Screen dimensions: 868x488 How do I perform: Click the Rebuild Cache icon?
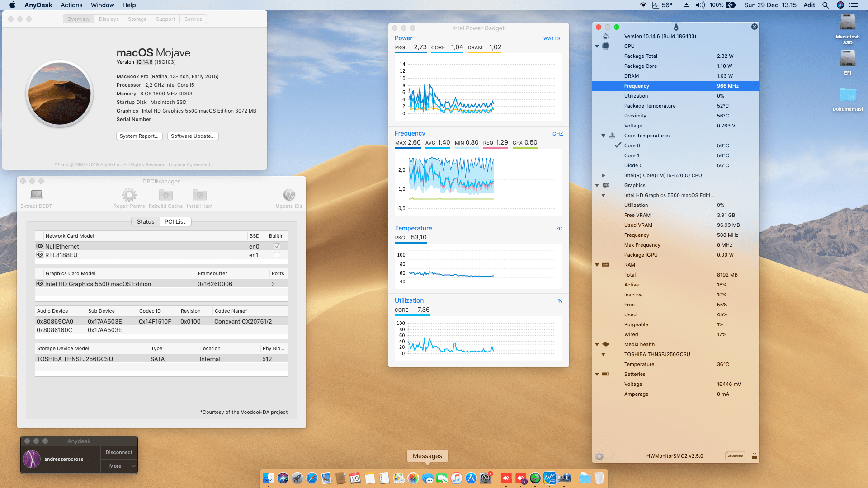[165, 195]
